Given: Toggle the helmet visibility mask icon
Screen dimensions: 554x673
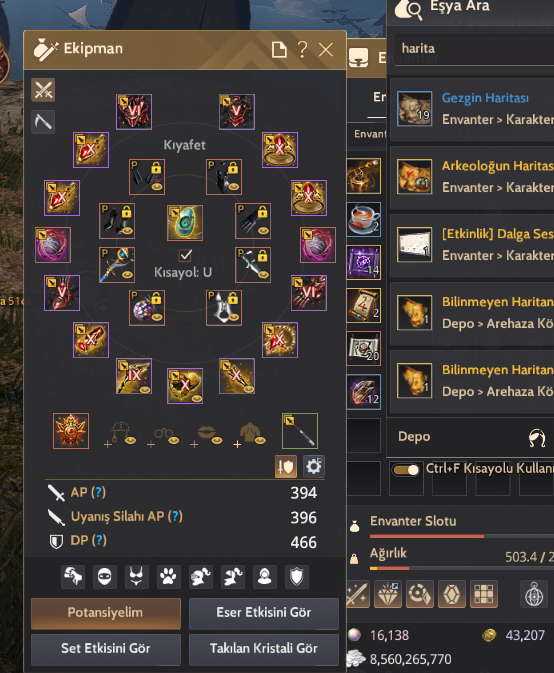Looking at the screenshot, I should (105, 576).
